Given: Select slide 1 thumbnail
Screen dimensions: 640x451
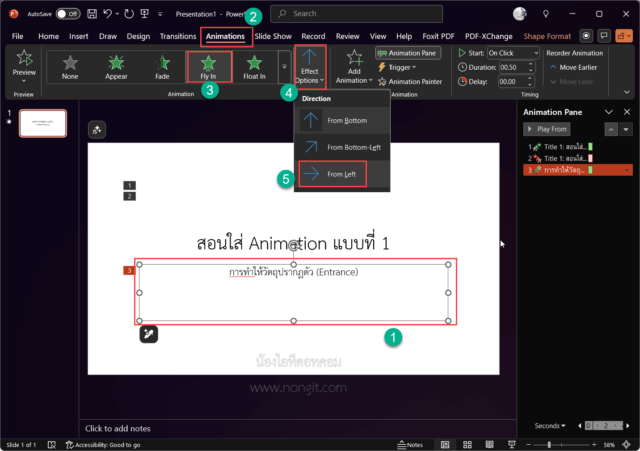Looking at the screenshot, I should pos(43,123).
